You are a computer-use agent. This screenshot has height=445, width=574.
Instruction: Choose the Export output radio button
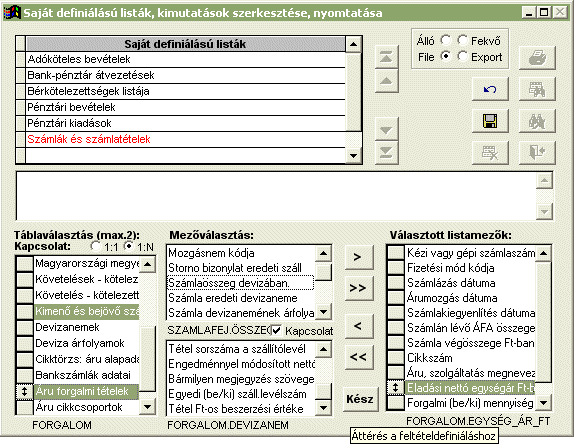click(462, 56)
